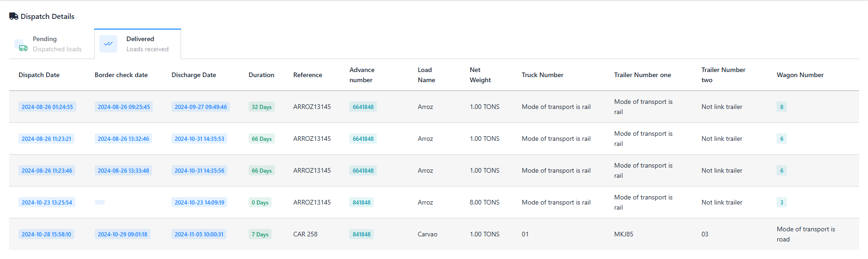868x259 pixels.
Task: Click the 7 Days duration badge
Action: click(260, 234)
